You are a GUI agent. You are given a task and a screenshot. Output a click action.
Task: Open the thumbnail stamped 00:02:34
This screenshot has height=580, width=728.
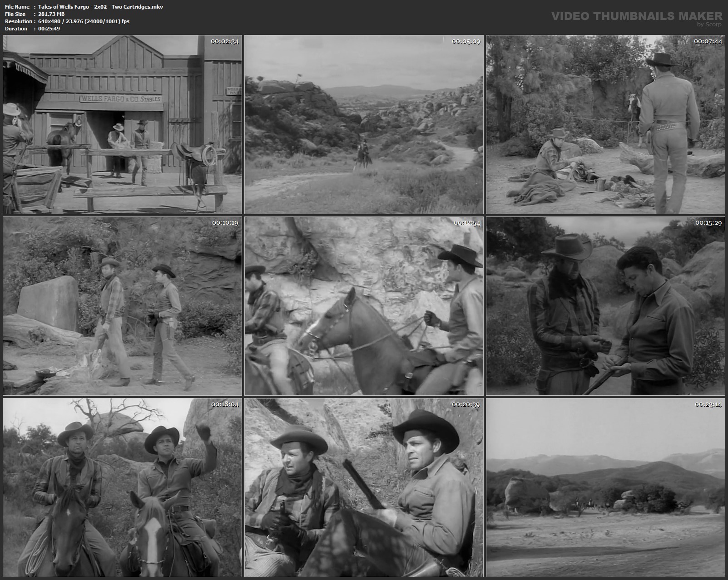[x=122, y=124]
